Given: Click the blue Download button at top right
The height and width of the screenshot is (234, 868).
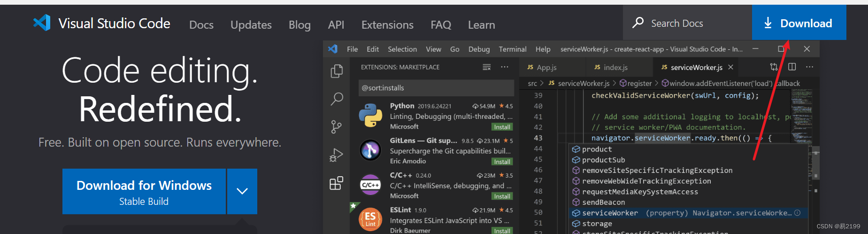Looking at the screenshot, I should click(x=799, y=23).
